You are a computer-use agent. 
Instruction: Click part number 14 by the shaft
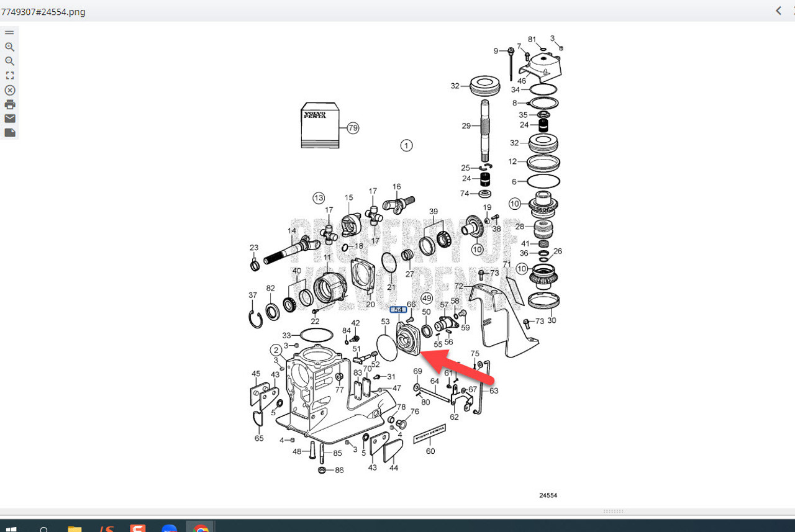(292, 231)
